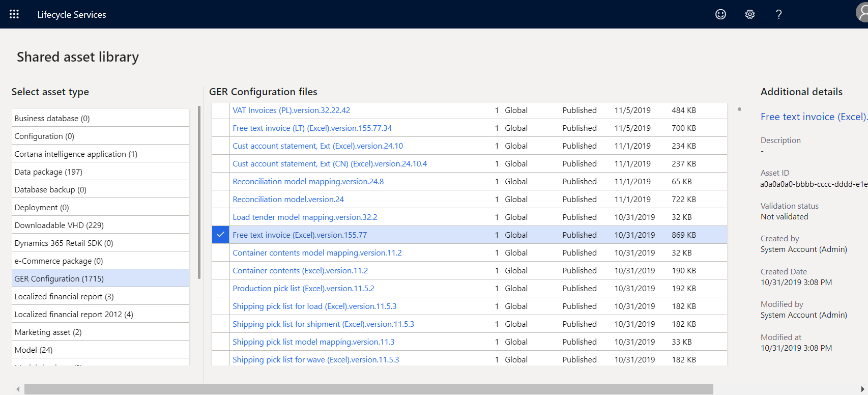This screenshot has width=868, height=395.
Task: Select Data package (197) asset type
Action: click(x=100, y=172)
